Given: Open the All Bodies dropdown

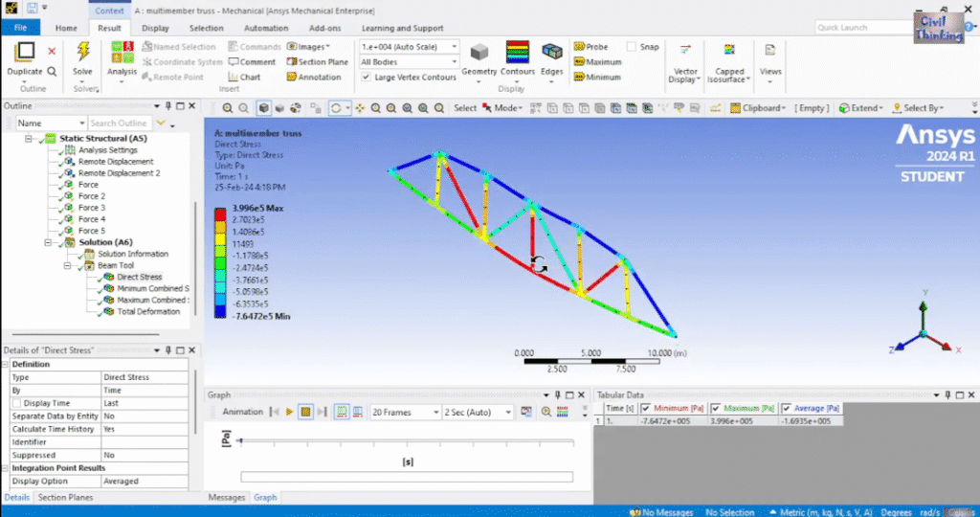Looking at the screenshot, I should pyautogui.click(x=409, y=62).
